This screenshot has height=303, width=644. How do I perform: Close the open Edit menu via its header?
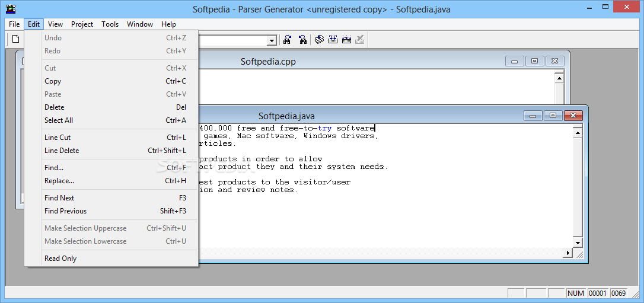click(34, 24)
